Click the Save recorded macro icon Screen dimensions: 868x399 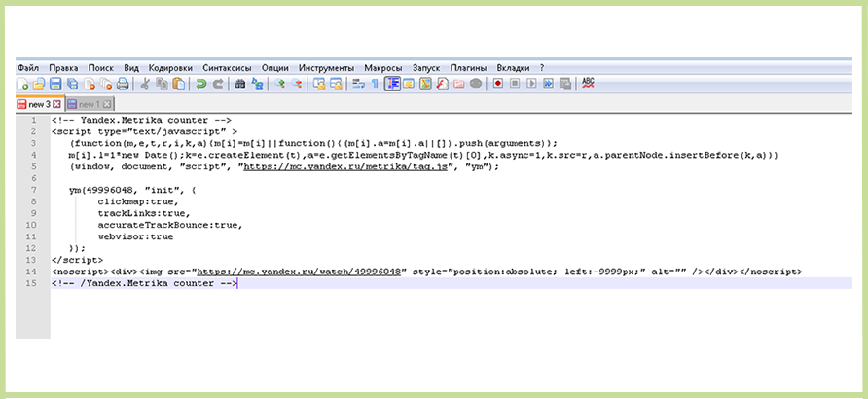(x=565, y=84)
